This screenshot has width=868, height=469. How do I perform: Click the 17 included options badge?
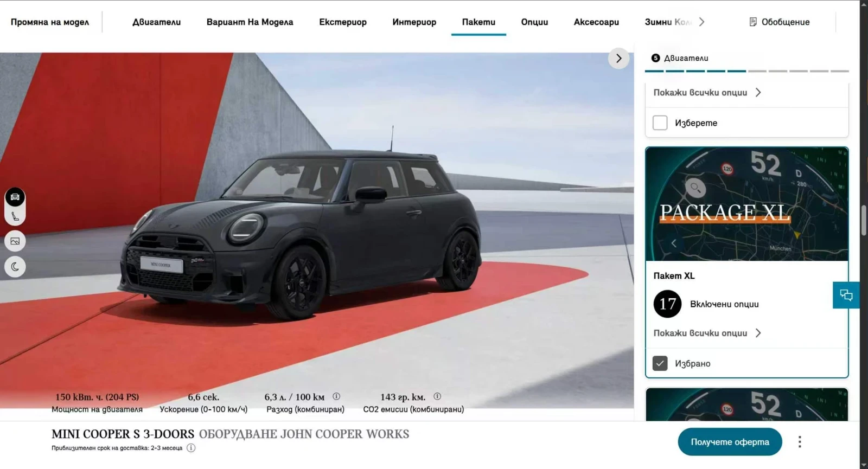667,304
